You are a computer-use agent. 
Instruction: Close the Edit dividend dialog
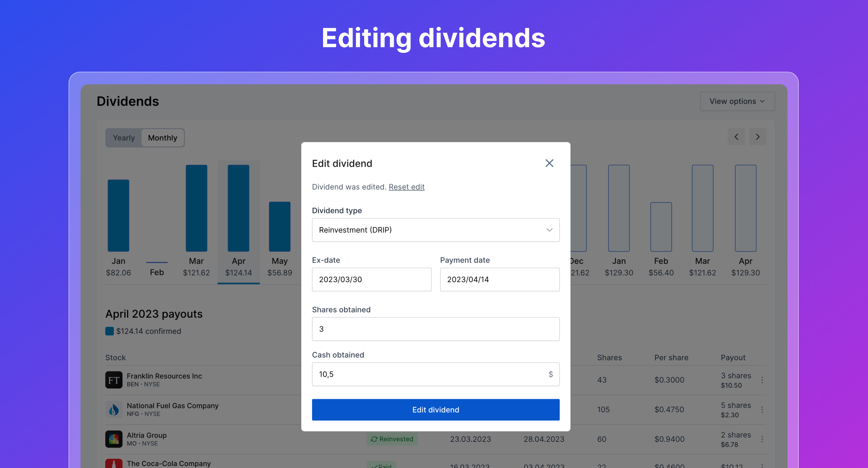coord(549,164)
